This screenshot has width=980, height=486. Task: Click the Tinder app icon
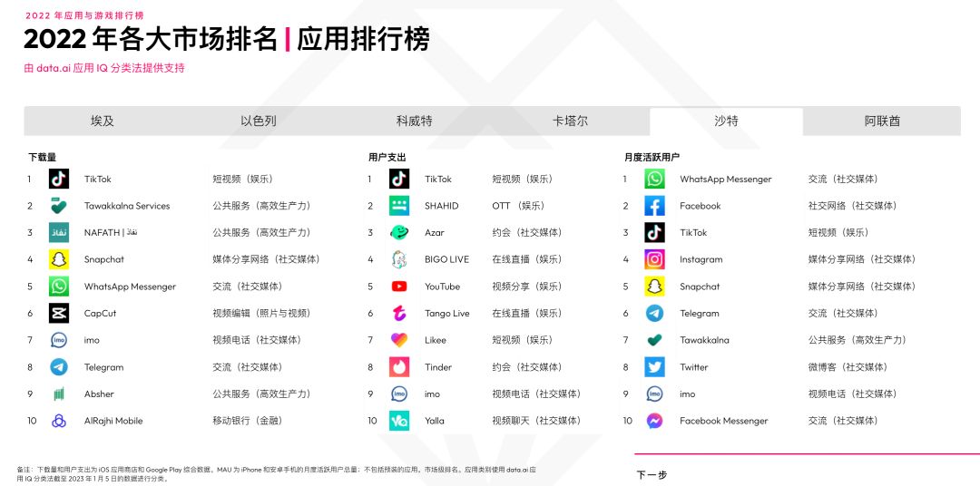click(399, 366)
